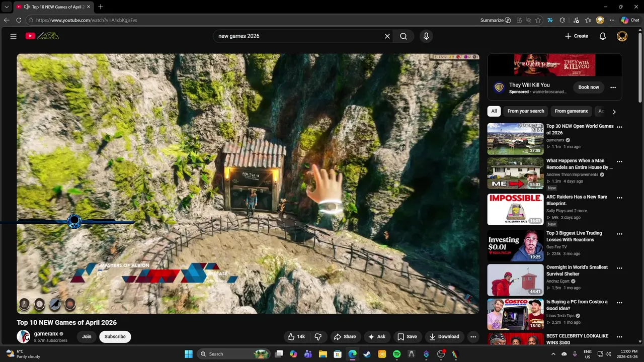Show hidden system tray icons

553,354
